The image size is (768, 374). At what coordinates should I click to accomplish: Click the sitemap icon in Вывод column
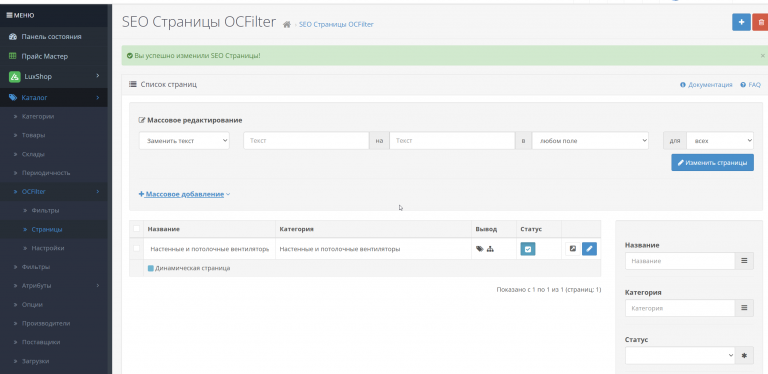(490, 249)
